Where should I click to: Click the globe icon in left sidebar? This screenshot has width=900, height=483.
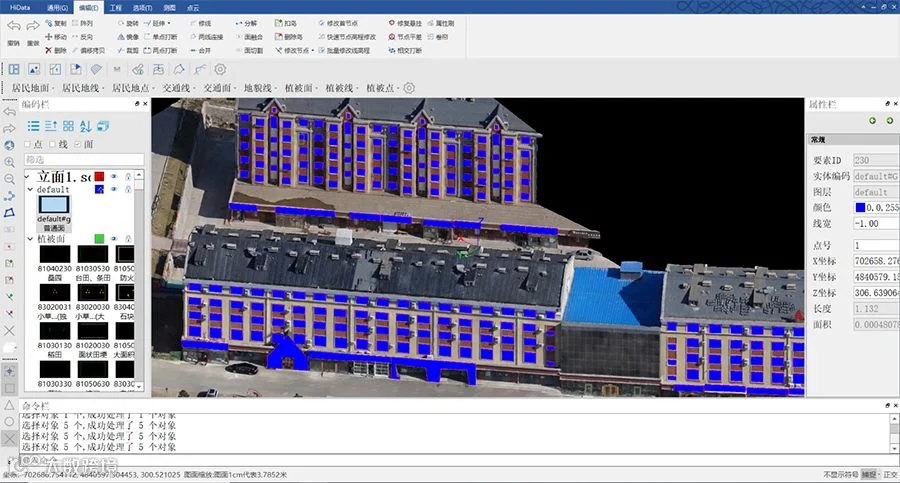(9, 145)
